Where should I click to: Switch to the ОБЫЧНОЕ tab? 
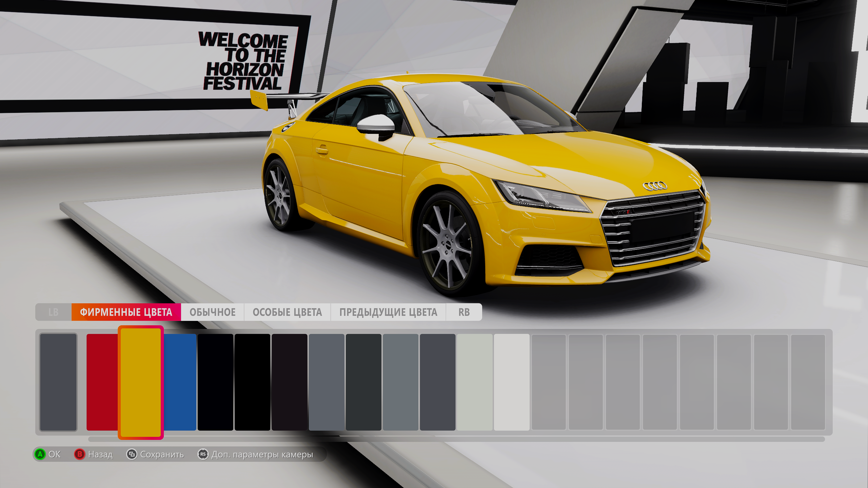pos(213,312)
